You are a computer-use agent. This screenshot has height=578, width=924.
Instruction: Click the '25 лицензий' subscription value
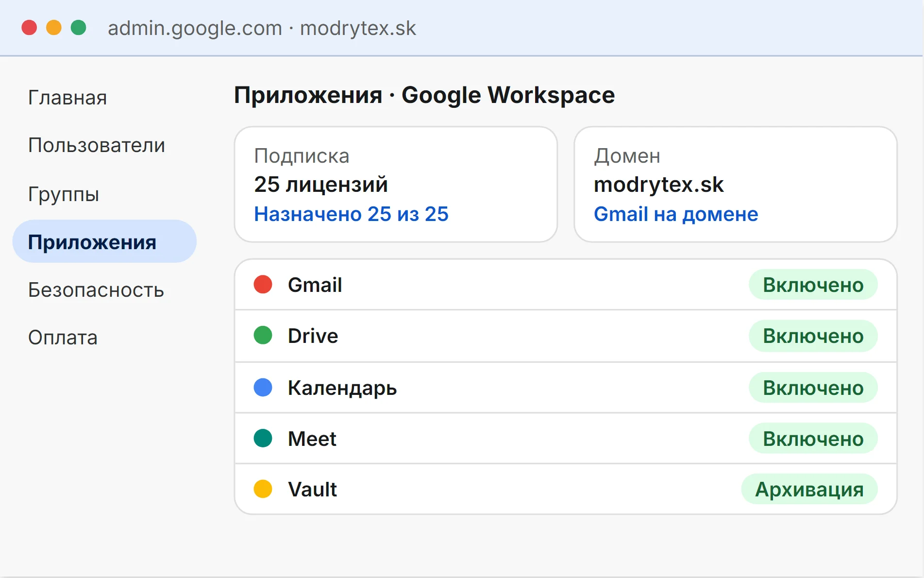321,185
